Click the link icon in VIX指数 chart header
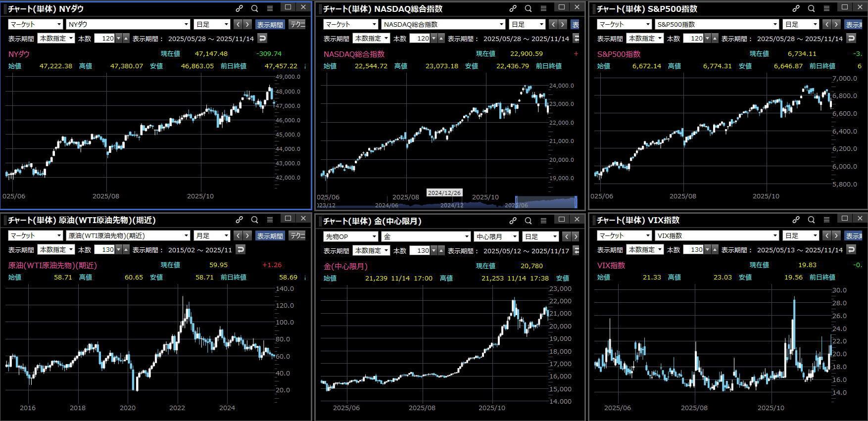This screenshot has height=421, width=868. [796, 220]
